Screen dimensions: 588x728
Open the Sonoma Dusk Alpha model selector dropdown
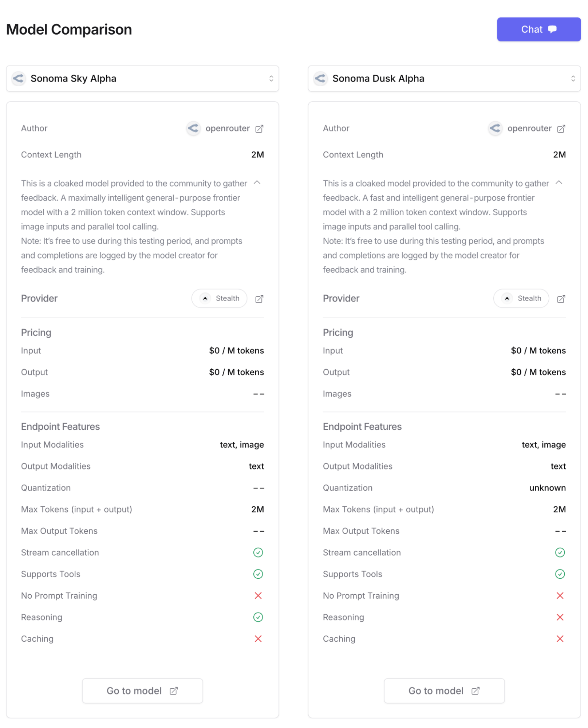[x=444, y=79]
